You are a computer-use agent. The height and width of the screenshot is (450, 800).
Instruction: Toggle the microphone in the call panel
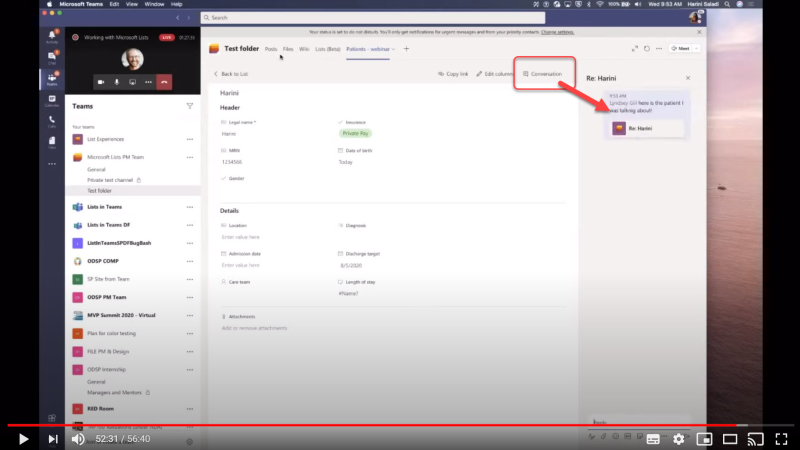117,82
